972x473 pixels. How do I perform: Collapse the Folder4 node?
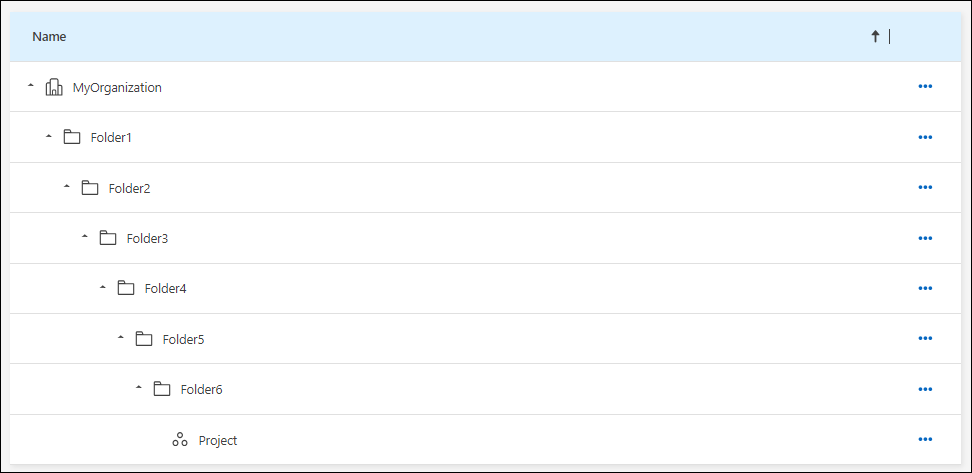click(102, 288)
